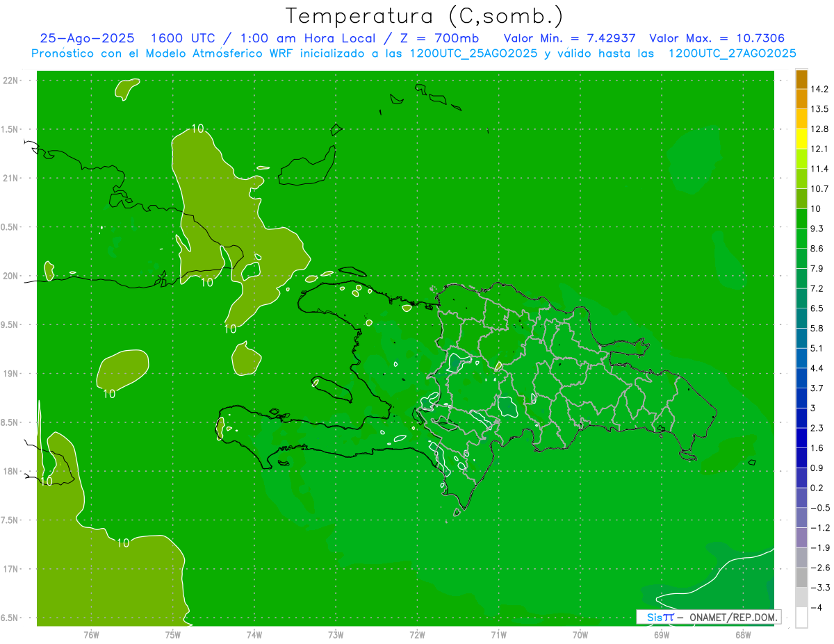
Task: Click 'Valor Max. = 10.7306' text
Action: tap(717, 38)
